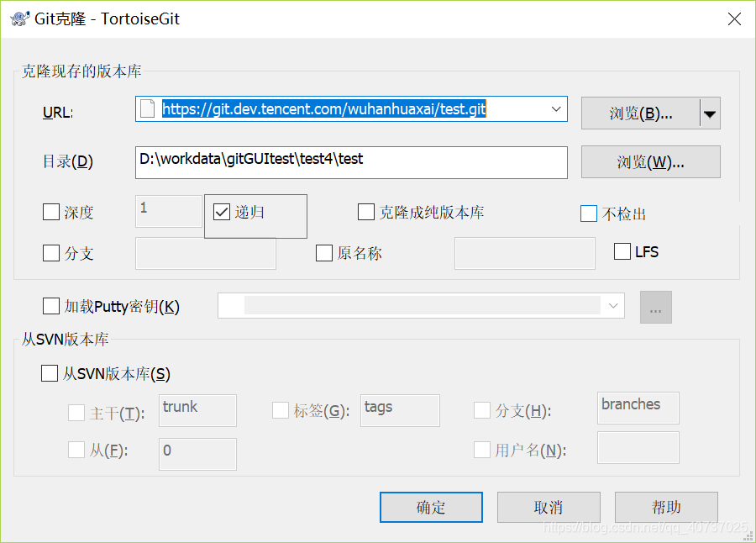Toggle the 不检出 no-checkout checkbox
This screenshot has height=543, width=756.
589,214
